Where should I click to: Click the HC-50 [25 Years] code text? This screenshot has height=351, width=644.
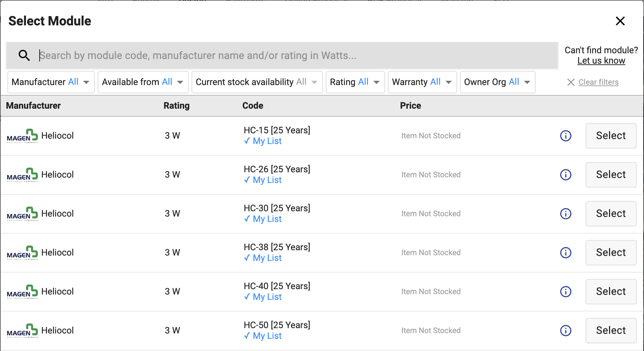click(x=277, y=325)
